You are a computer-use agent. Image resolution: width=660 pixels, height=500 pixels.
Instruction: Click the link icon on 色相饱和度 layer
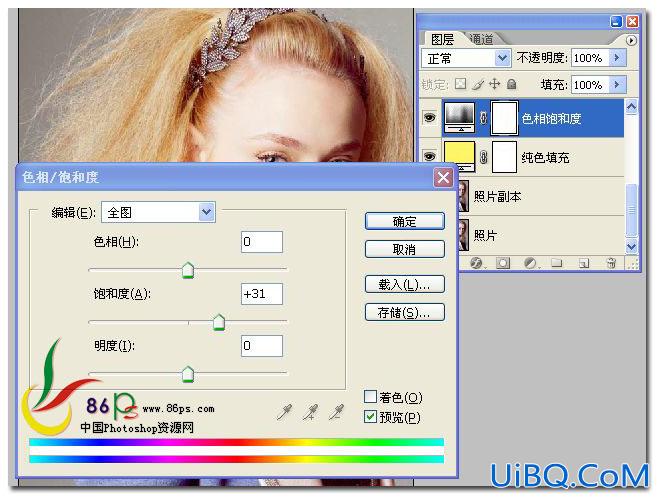484,118
